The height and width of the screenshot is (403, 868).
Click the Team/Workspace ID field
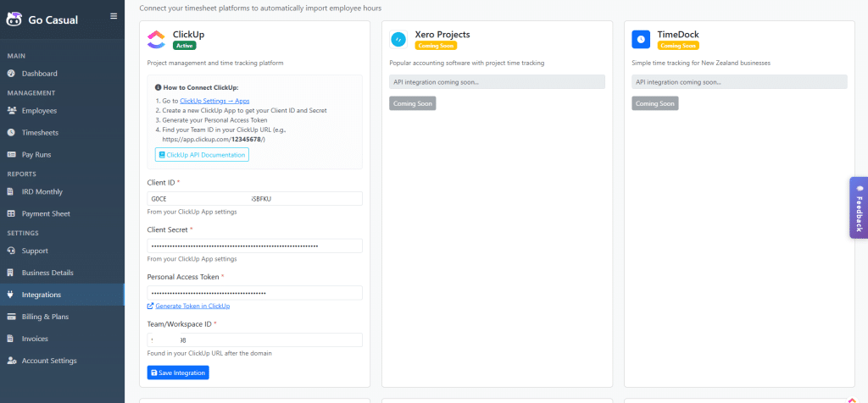(254, 340)
